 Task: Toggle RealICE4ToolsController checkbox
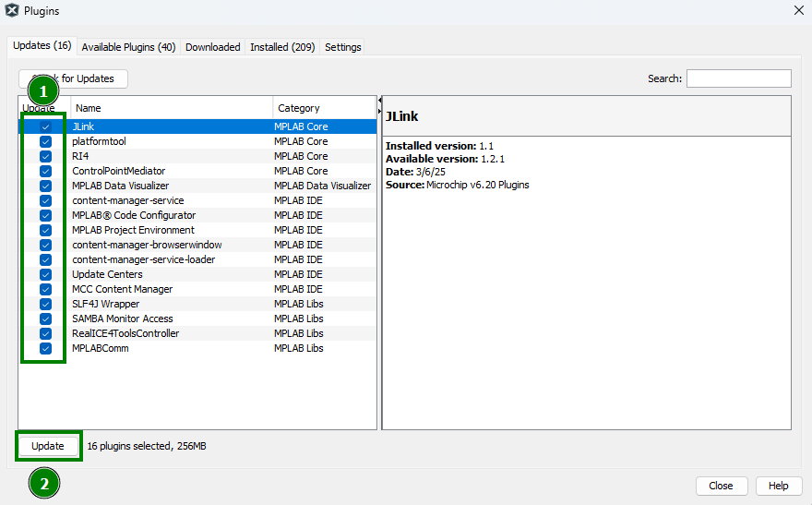click(x=45, y=333)
